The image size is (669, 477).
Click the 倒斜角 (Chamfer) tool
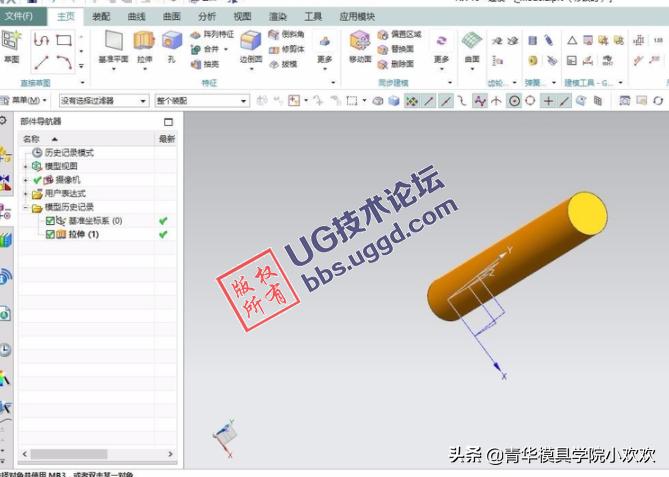tap(286, 34)
